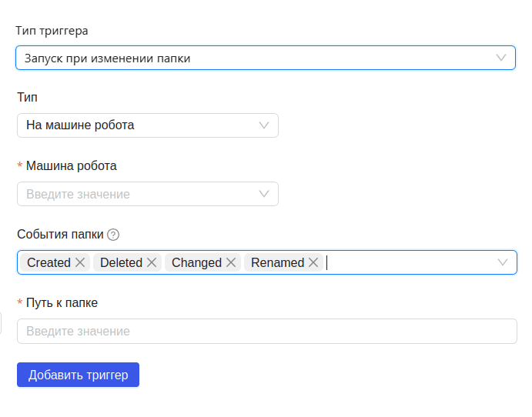The height and width of the screenshot is (417, 532).
Task: Remove the Created tag
Action: pyautogui.click(x=80, y=262)
